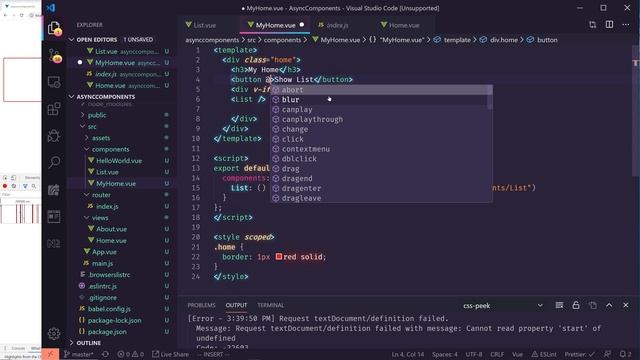Click the Prettier status indicator

[580, 354]
